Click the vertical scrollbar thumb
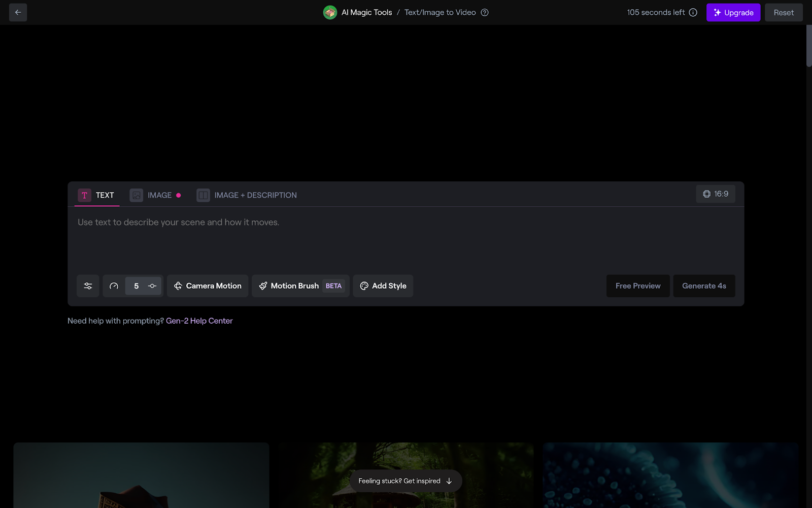The width and height of the screenshot is (812, 508). pyautogui.click(x=809, y=46)
